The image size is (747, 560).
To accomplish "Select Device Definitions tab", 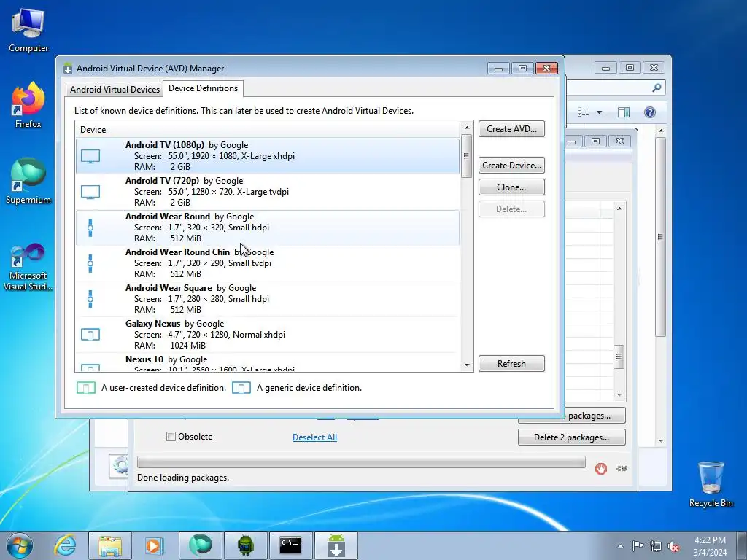I will (203, 88).
